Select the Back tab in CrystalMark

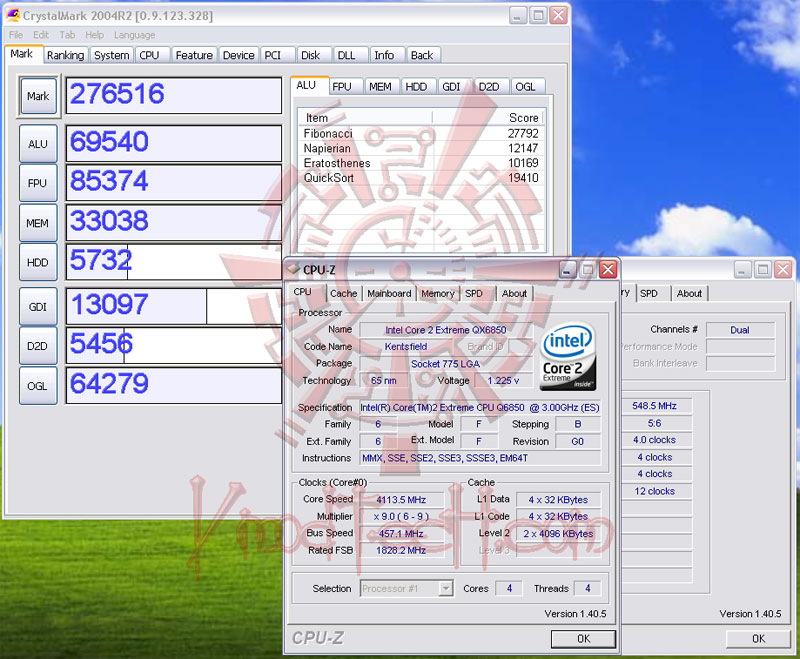click(422, 55)
